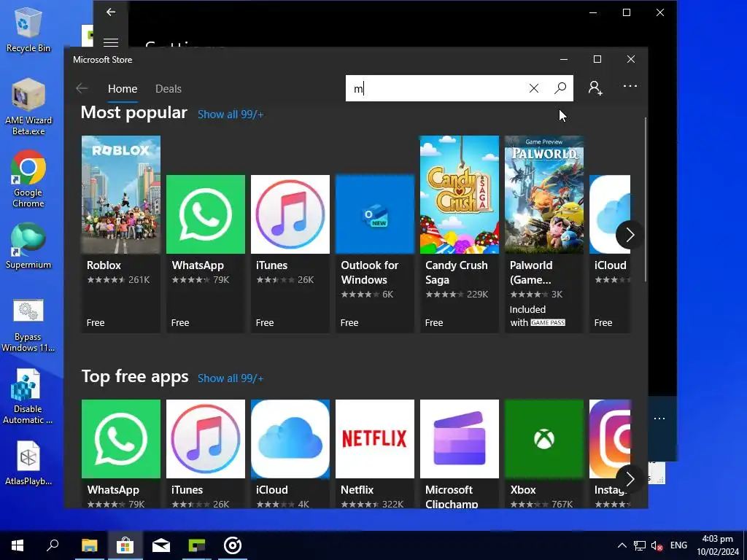Select AME Wizard Beta.exe desktop icon
Viewport: 747px width, 560px height.
point(28,107)
